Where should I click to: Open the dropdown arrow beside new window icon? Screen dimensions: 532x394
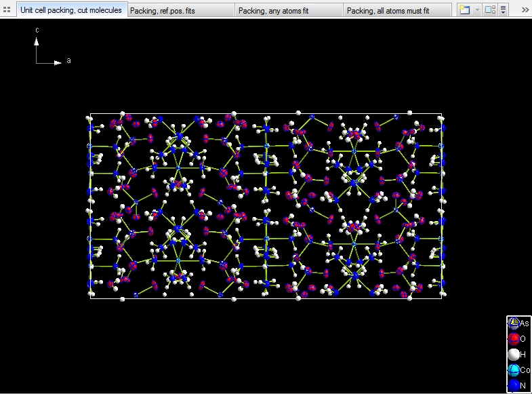477,10
